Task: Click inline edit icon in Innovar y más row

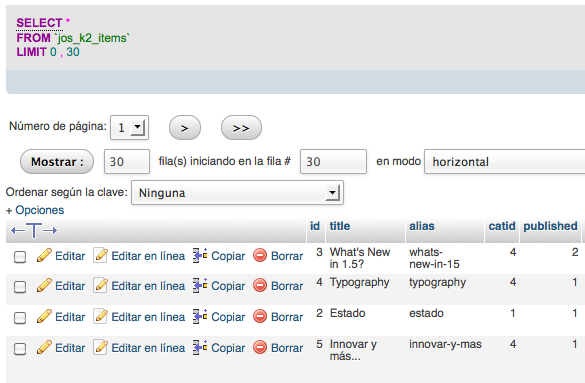Action: tap(100, 348)
